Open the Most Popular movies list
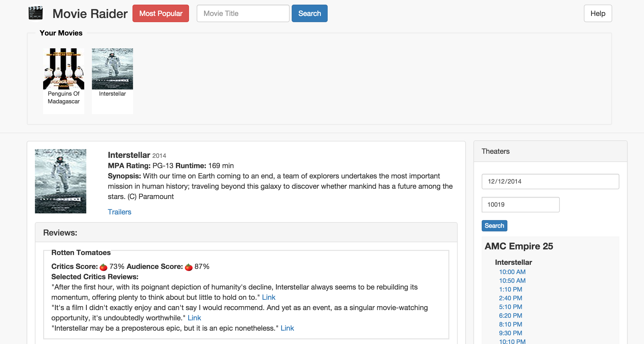The image size is (644, 344). (161, 13)
